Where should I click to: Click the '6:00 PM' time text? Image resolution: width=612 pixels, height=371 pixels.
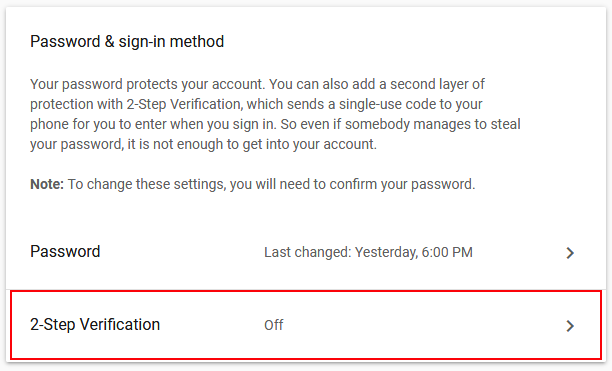[447, 252]
